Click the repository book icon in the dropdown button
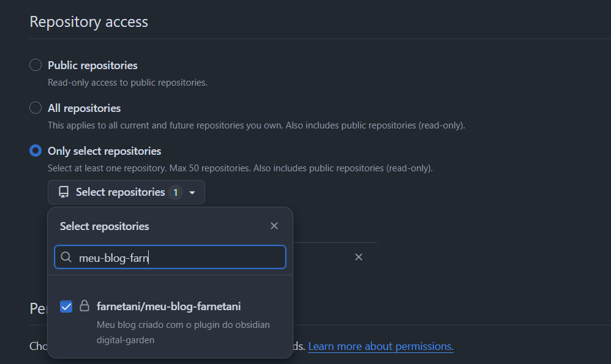This screenshot has width=611, height=364. pos(64,192)
